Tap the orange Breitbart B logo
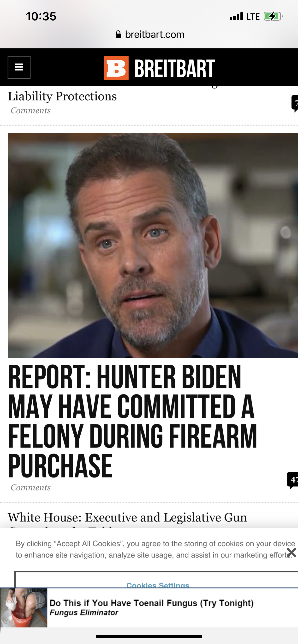 tap(116, 68)
